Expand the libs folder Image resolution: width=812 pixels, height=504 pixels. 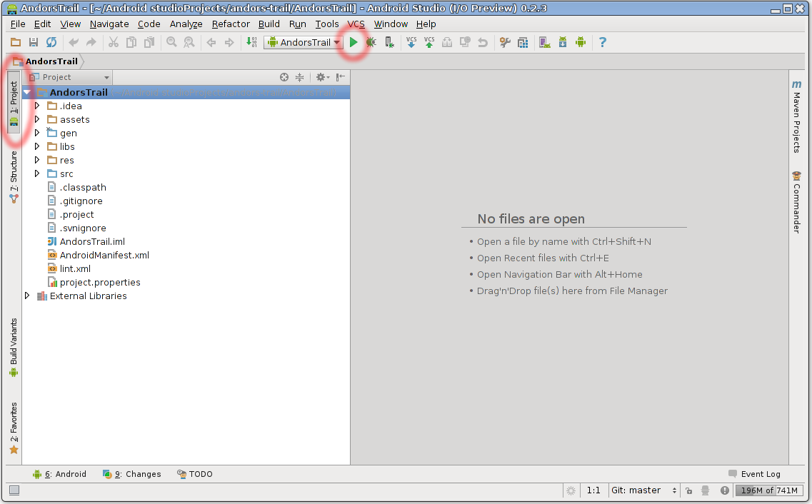(x=37, y=146)
